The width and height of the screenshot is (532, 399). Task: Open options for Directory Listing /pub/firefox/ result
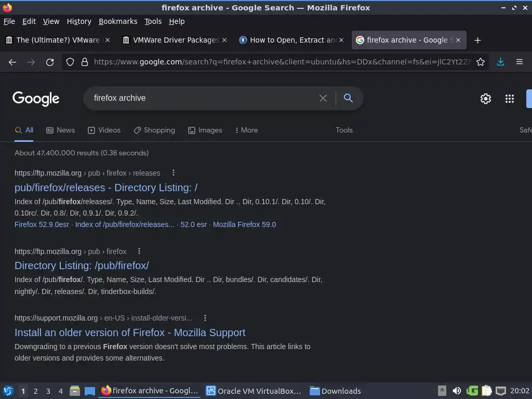139,251
